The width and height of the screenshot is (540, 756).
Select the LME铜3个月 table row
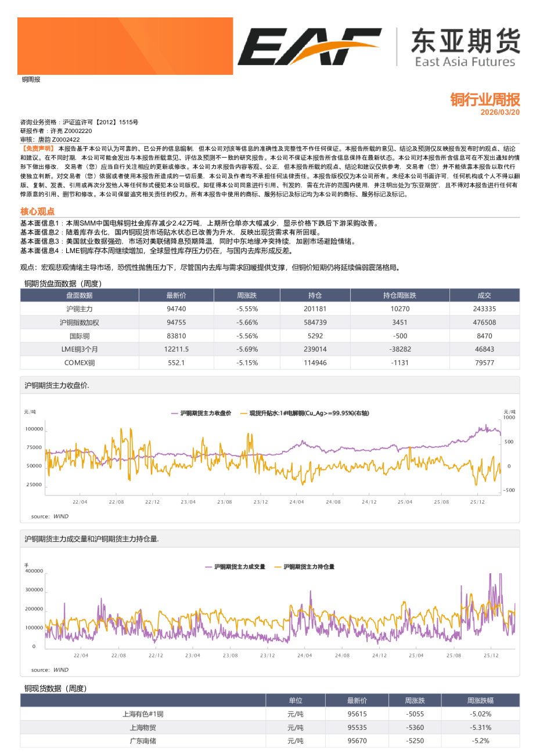click(x=80, y=349)
